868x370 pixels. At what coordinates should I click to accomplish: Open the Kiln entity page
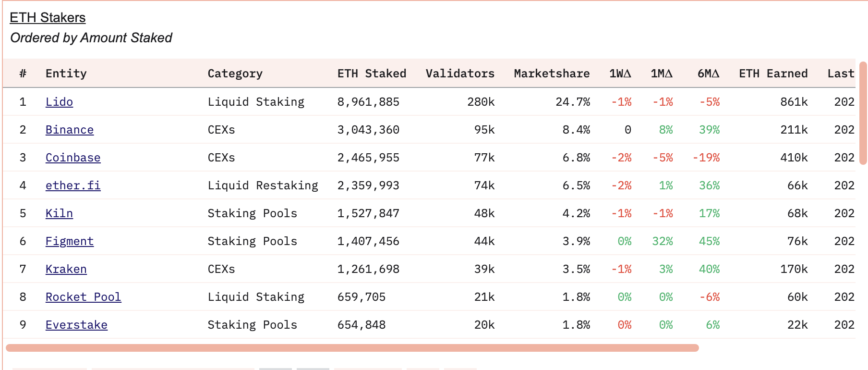(x=59, y=213)
